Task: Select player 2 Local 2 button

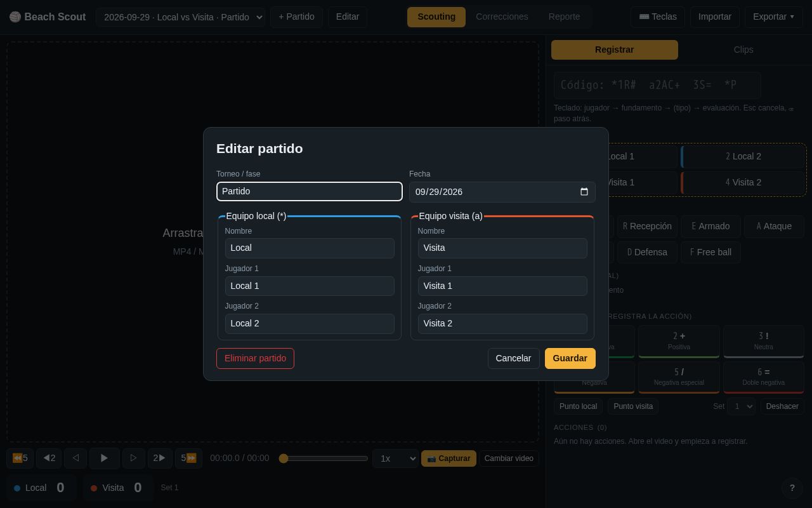Action: (x=743, y=156)
